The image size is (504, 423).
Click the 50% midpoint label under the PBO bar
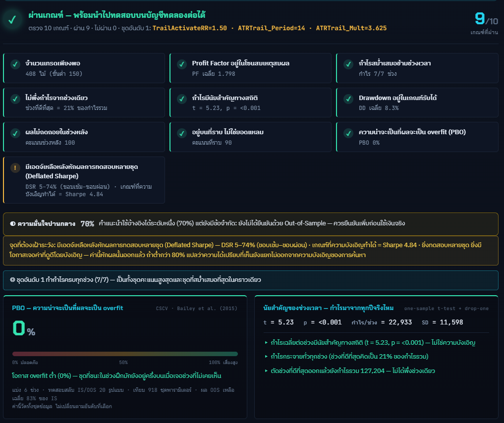[123, 363]
